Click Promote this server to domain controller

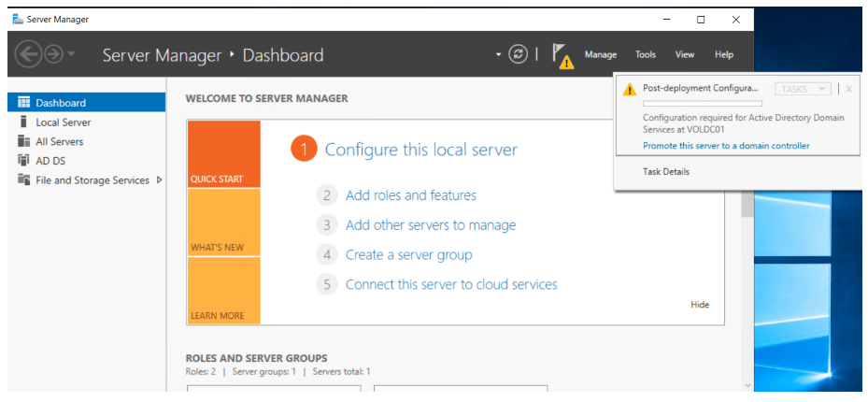point(726,146)
